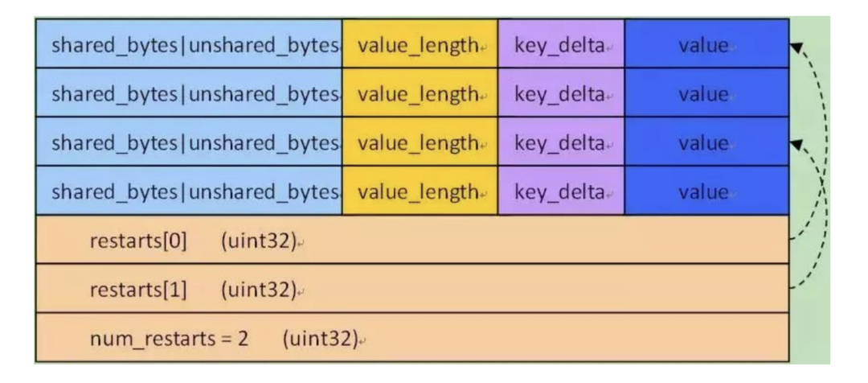Screen dimensions: 868x383
Task: Click the first row's dark blue value cell
Action: 707,43
